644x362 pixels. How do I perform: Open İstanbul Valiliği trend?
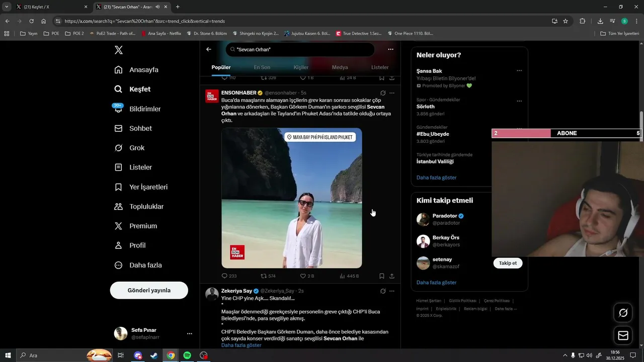(435, 161)
